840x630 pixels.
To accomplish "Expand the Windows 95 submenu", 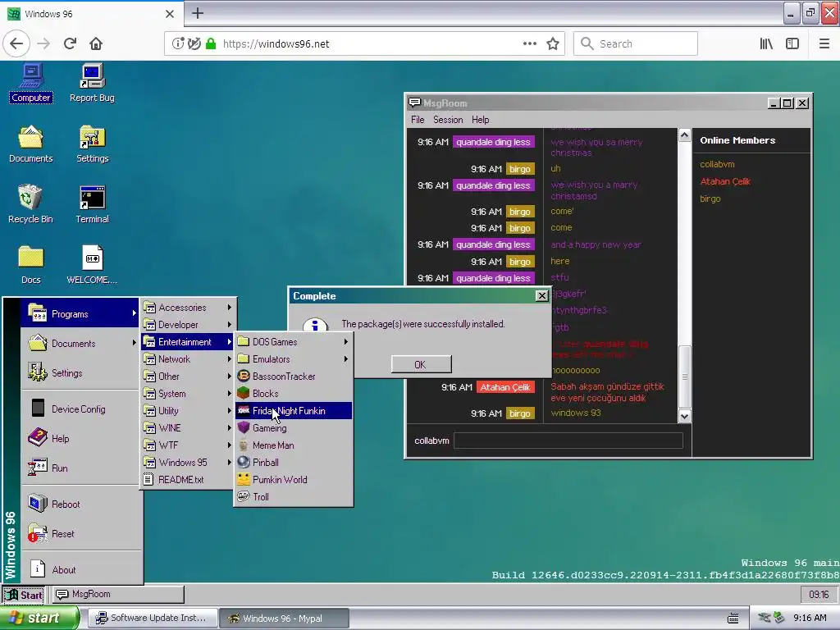I will (x=188, y=462).
